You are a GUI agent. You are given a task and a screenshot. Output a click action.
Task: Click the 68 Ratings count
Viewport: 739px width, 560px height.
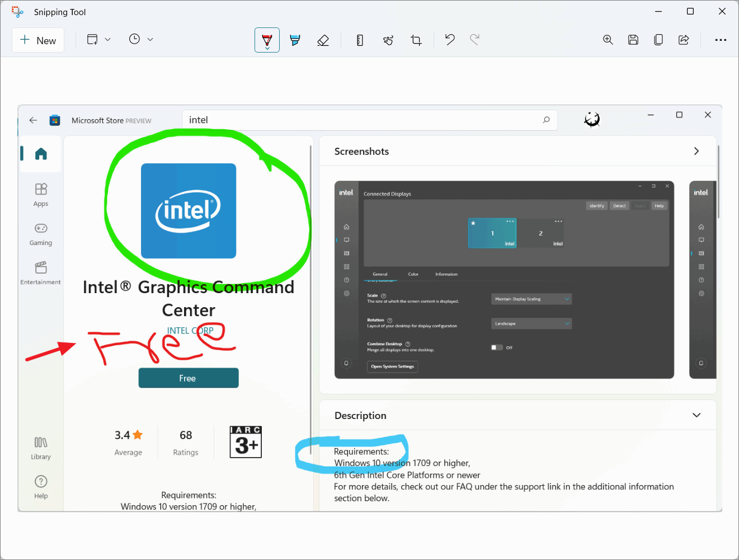186,442
